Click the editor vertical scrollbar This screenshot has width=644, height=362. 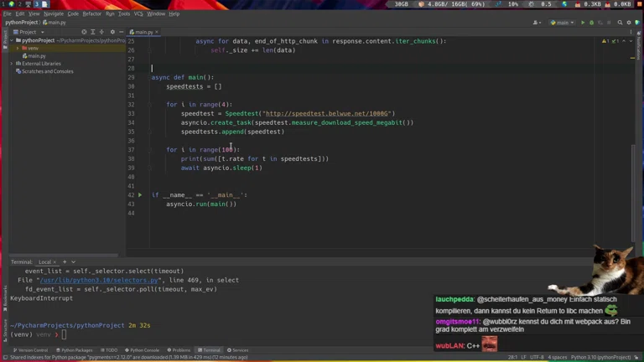(x=633, y=193)
